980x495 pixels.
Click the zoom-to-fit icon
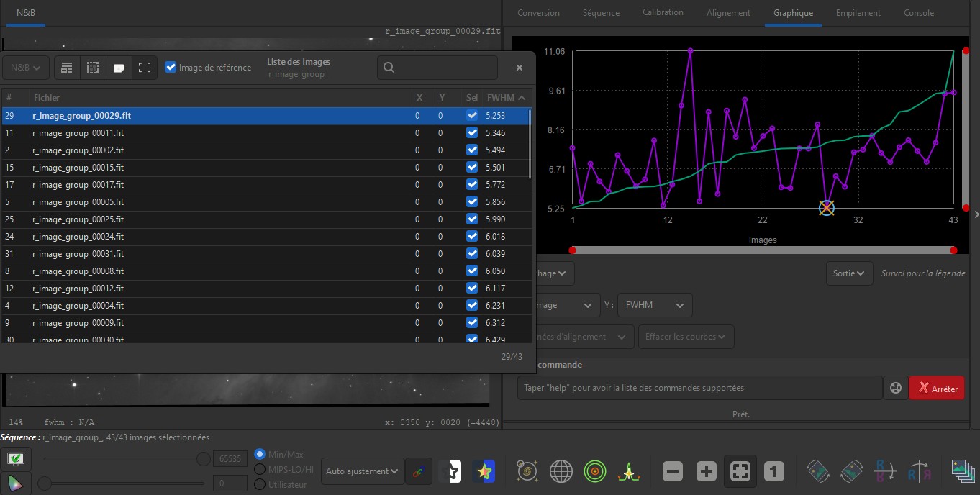740,472
